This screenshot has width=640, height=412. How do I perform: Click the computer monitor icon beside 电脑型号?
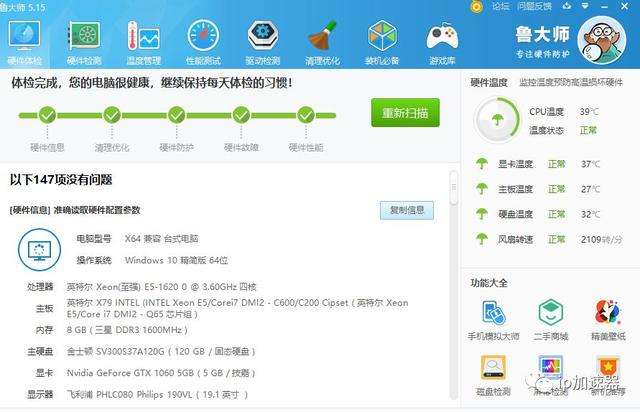coord(39,250)
